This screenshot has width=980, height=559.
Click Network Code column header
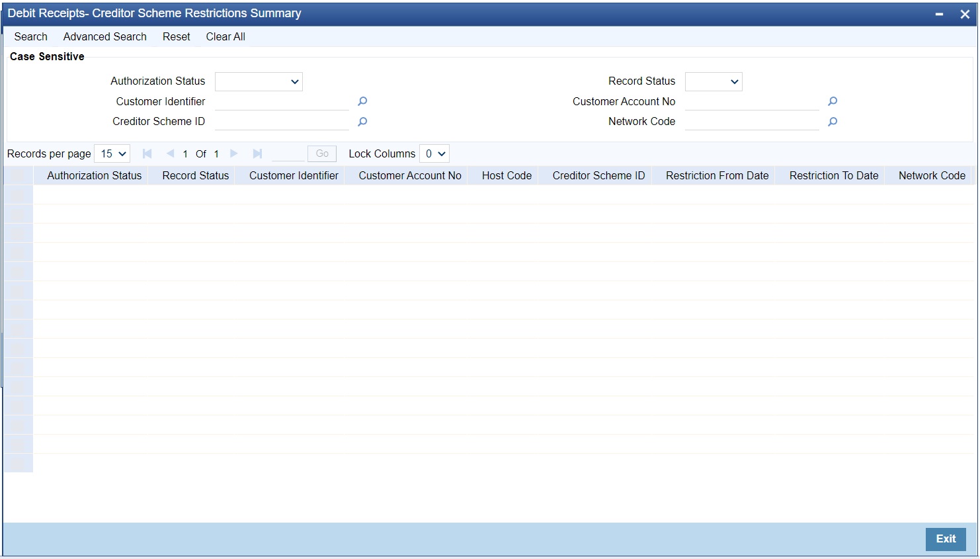pyautogui.click(x=932, y=175)
